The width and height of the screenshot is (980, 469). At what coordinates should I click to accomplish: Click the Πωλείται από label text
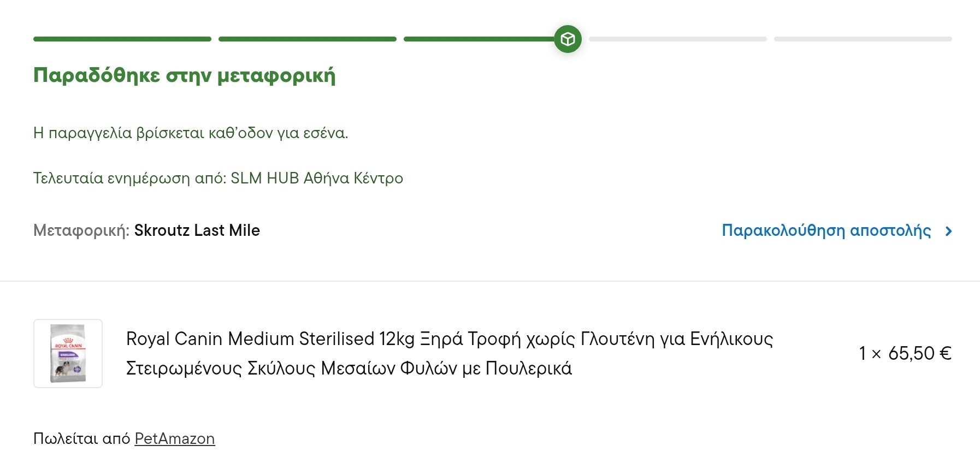pyautogui.click(x=81, y=438)
